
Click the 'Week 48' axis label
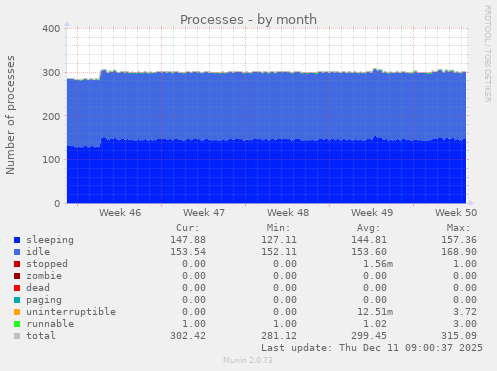tap(288, 213)
